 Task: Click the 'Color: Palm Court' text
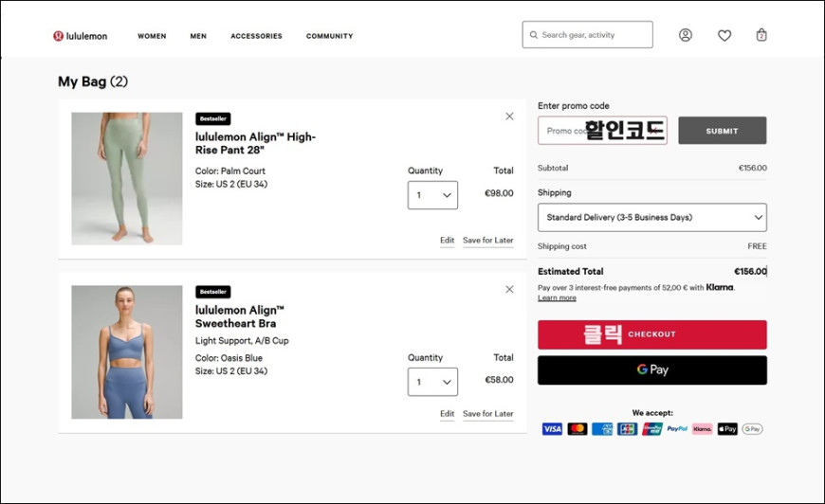click(x=229, y=171)
